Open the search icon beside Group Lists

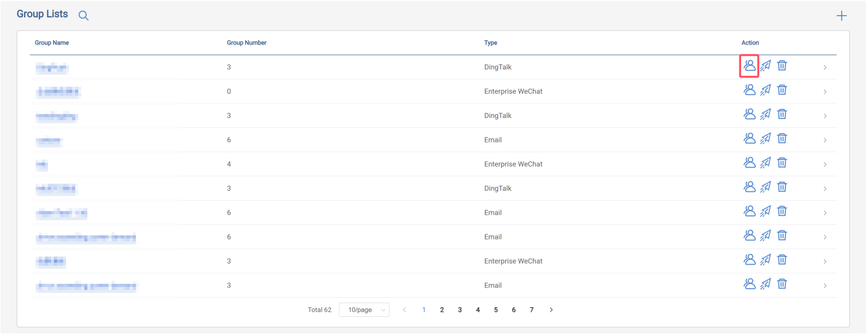[84, 16]
